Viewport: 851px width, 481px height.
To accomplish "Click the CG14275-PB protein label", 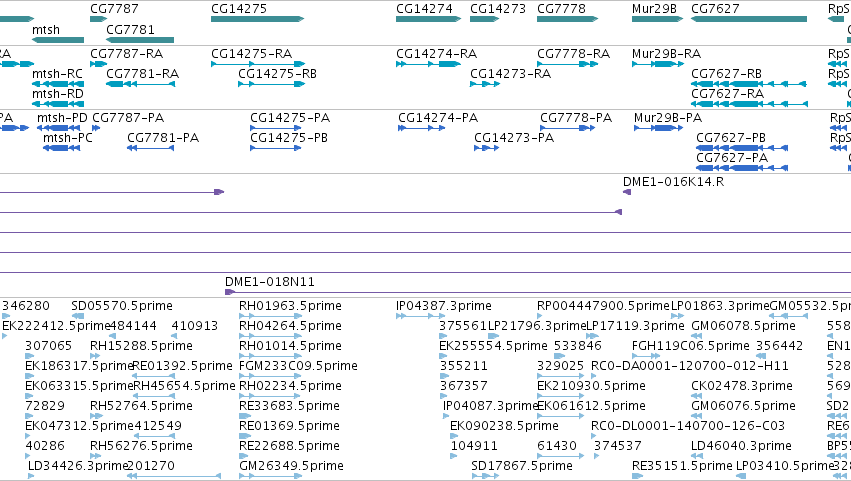I will point(289,138).
